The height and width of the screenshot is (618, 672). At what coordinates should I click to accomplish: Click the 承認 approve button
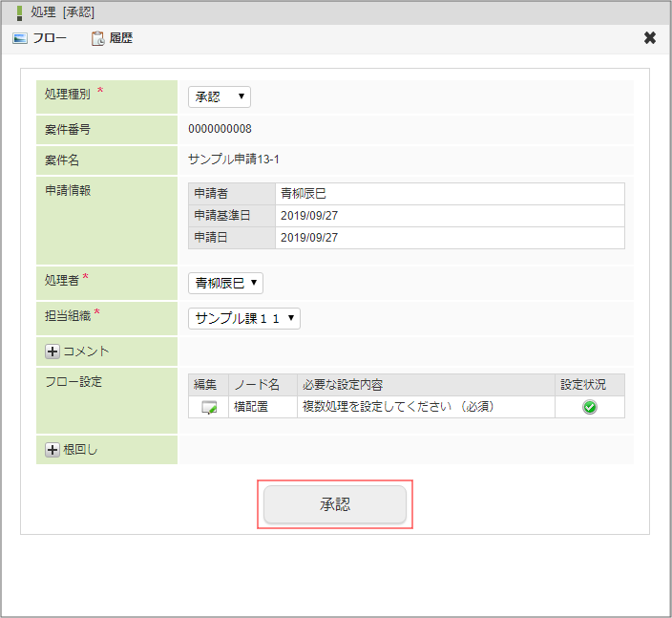coord(335,504)
